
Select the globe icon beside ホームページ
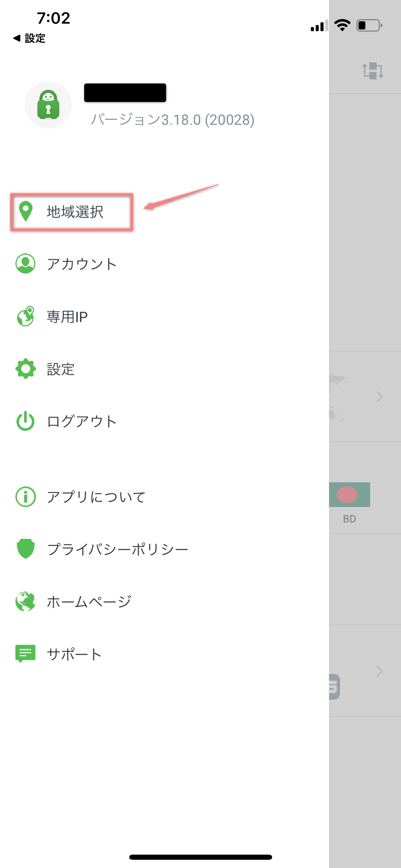click(x=26, y=601)
